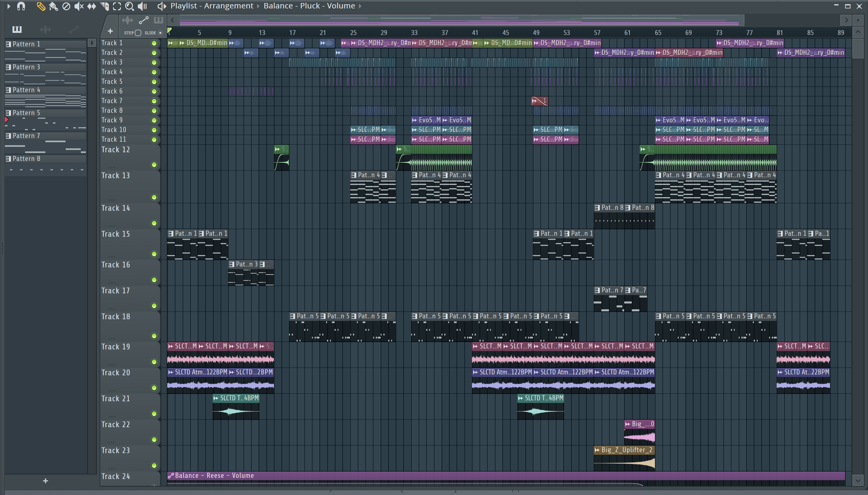This screenshot has width=868, height=495.
Task: Add a track with the plus button
Action: pos(110,31)
